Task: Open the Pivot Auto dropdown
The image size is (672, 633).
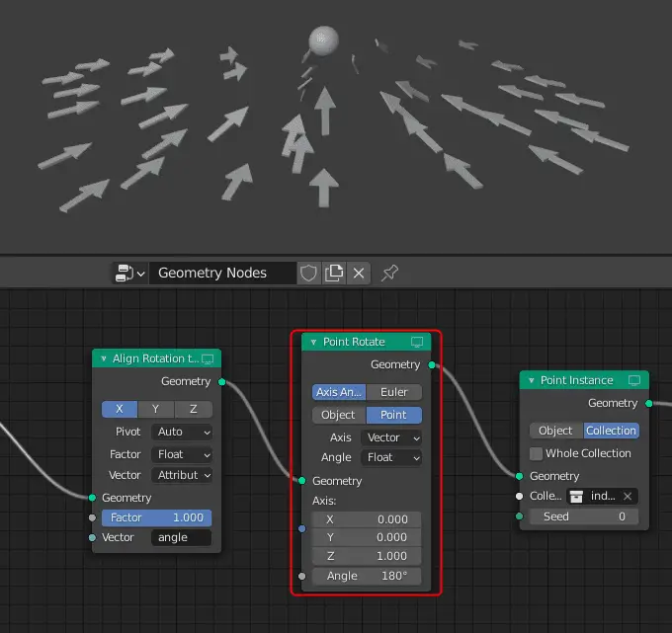Action: tap(182, 432)
